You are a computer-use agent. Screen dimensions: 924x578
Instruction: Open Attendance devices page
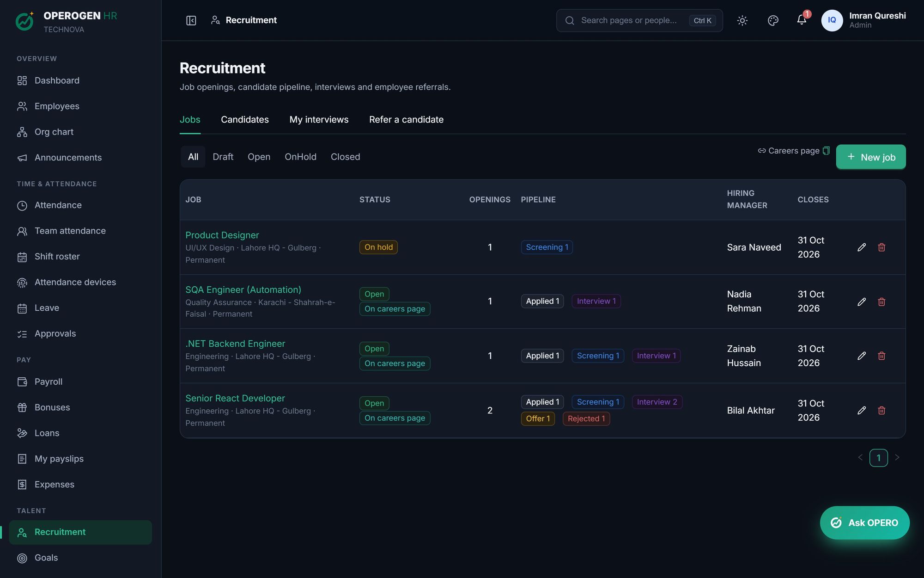(80, 282)
